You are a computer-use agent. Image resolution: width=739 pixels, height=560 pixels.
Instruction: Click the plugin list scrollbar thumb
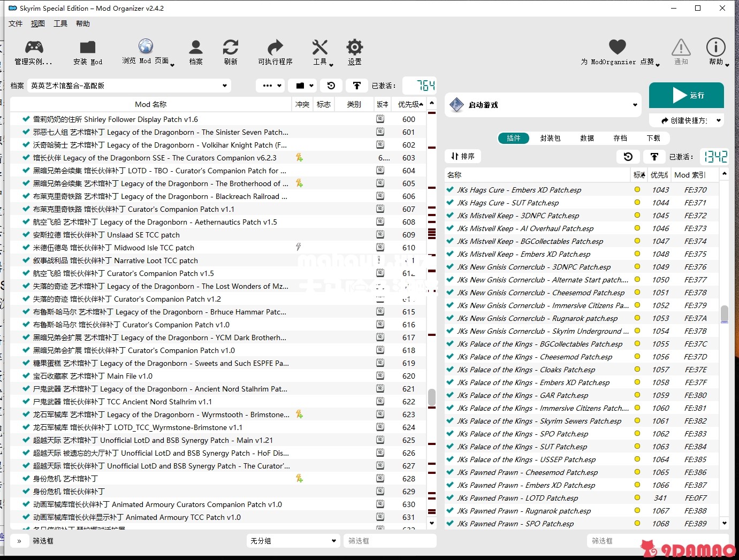click(x=724, y=314)
